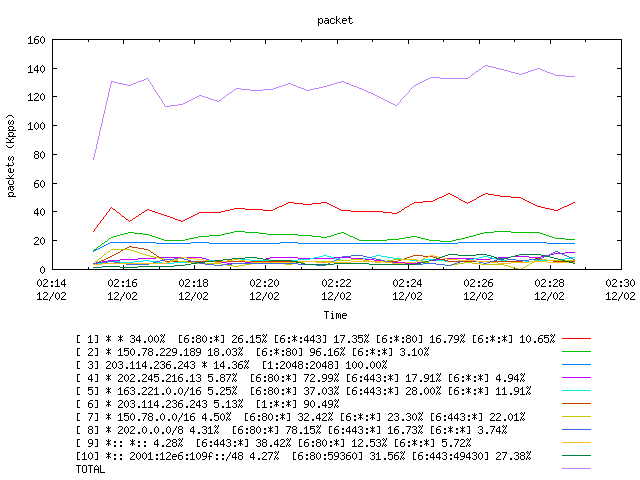Click the x-axis time label 02:26

coord(478,283)
